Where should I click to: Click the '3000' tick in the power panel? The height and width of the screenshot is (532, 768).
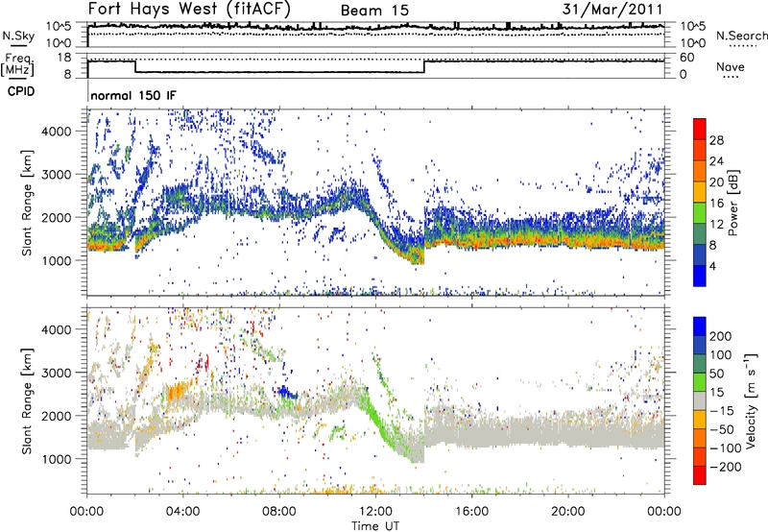(x=57, y=175)
